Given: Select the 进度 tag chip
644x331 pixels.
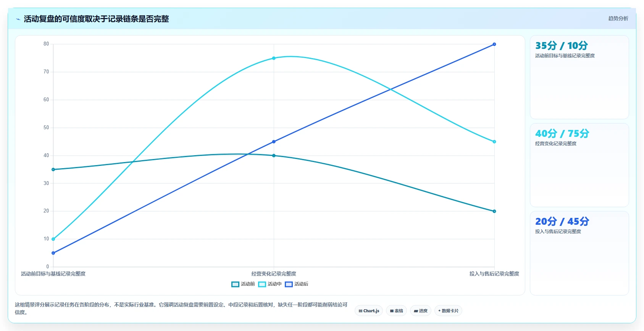Looking at the screenshot, I should point(421,311).
